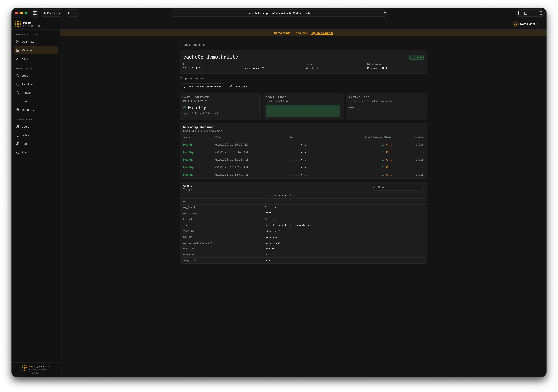Open the 11:51:48 AM highstate run row

303,152
